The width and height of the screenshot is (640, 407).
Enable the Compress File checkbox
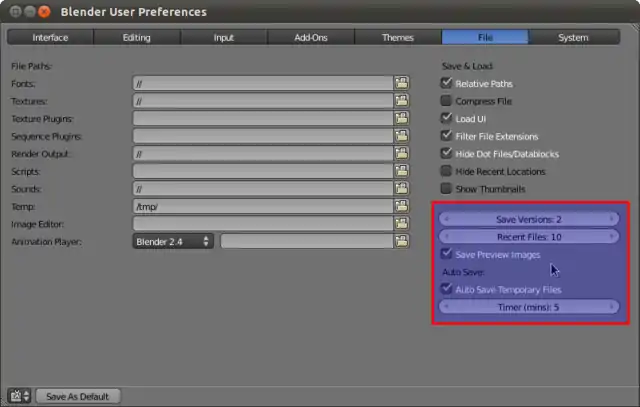point(447,101)
